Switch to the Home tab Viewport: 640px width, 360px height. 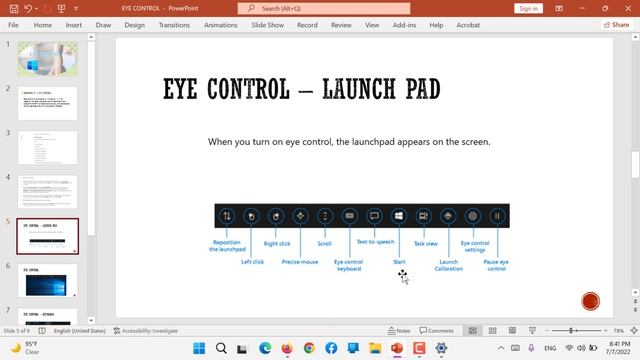[42, 25]
